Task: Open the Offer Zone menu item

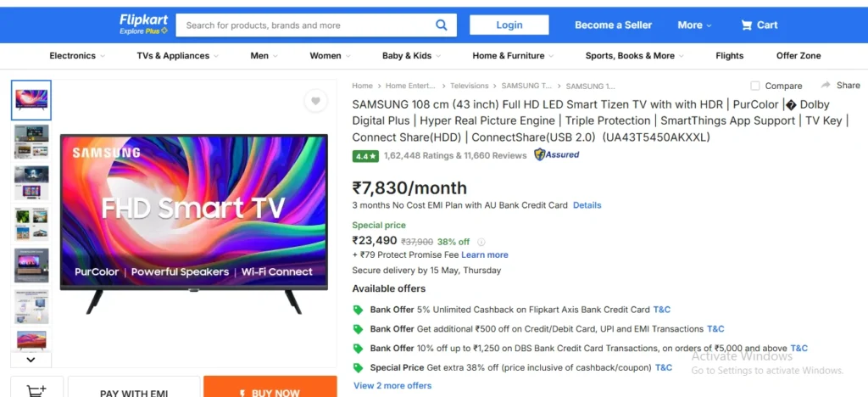Action: (x=798, y=55)
